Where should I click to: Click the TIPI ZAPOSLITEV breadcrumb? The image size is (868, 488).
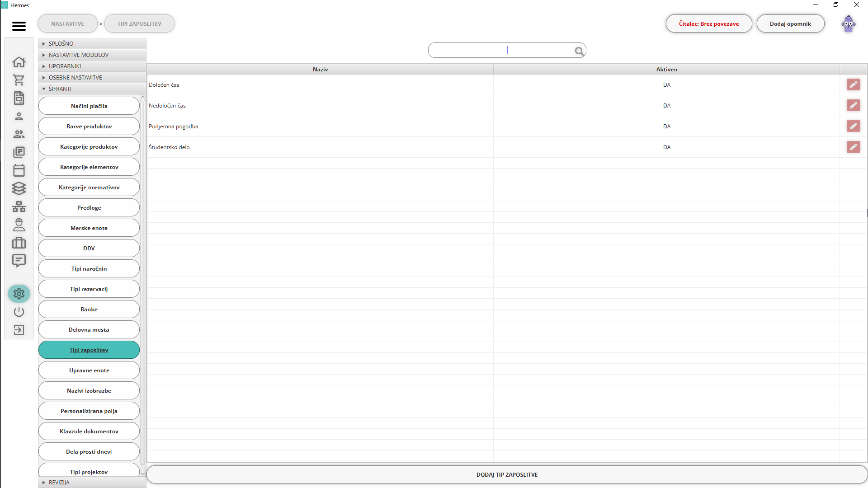tap(139, 23)
